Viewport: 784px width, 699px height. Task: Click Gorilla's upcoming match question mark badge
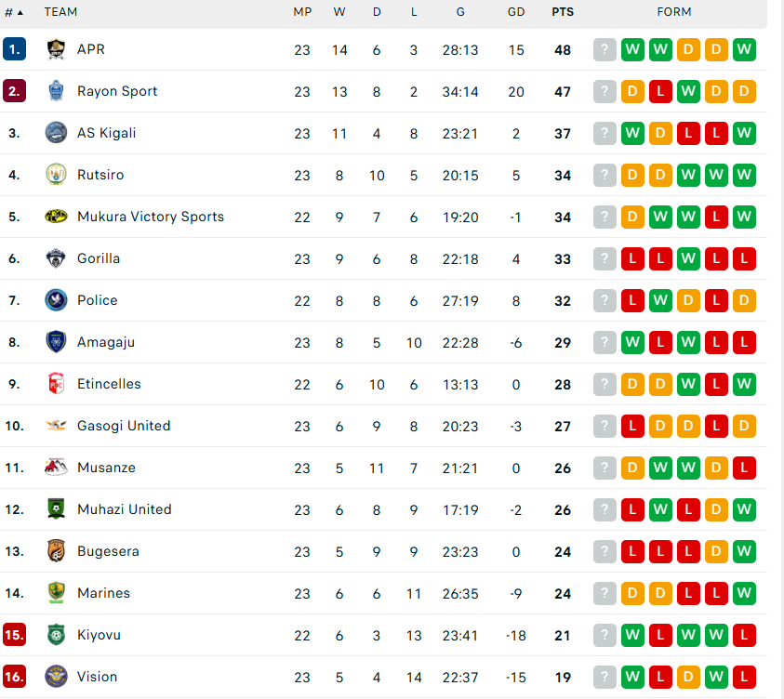click(x=605, y=258)
